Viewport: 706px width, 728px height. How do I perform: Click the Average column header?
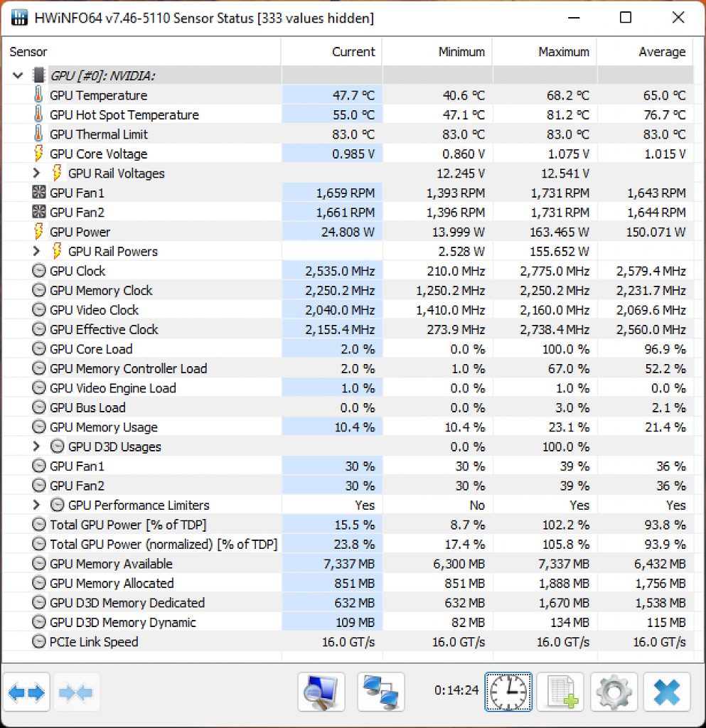click(645, 51)
